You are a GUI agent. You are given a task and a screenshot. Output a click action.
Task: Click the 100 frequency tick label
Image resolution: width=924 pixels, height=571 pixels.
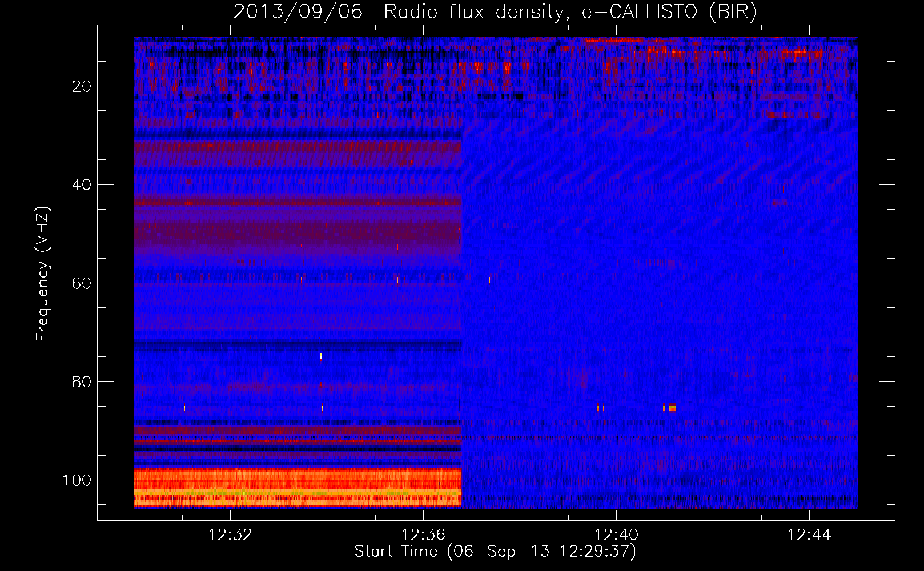(x=78, y=480)
